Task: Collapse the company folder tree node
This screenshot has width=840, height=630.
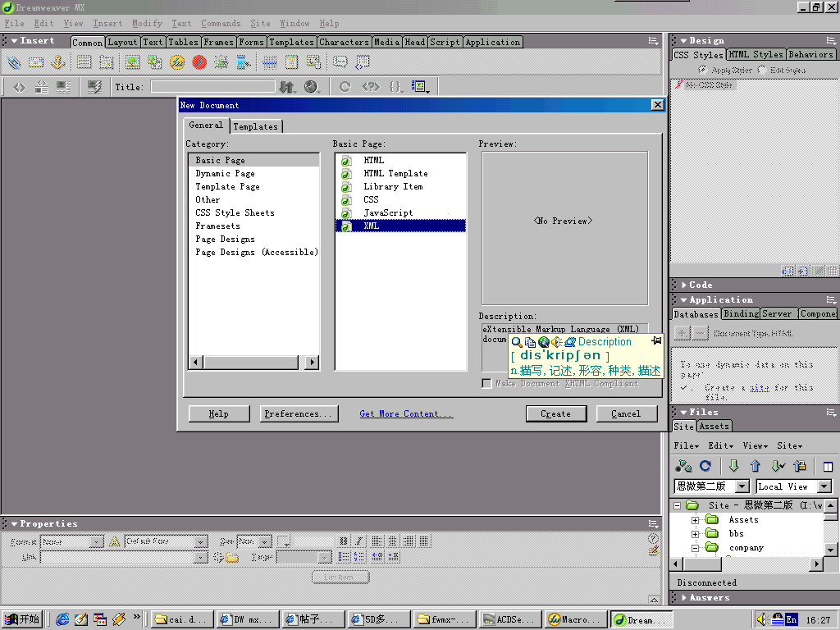Action: pyautogui.click(x=695, y=548)
